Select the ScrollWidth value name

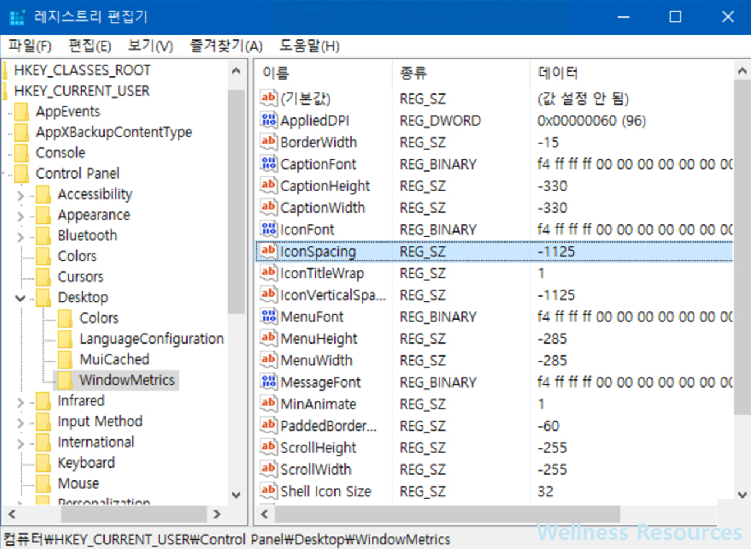tap(316, 469)
